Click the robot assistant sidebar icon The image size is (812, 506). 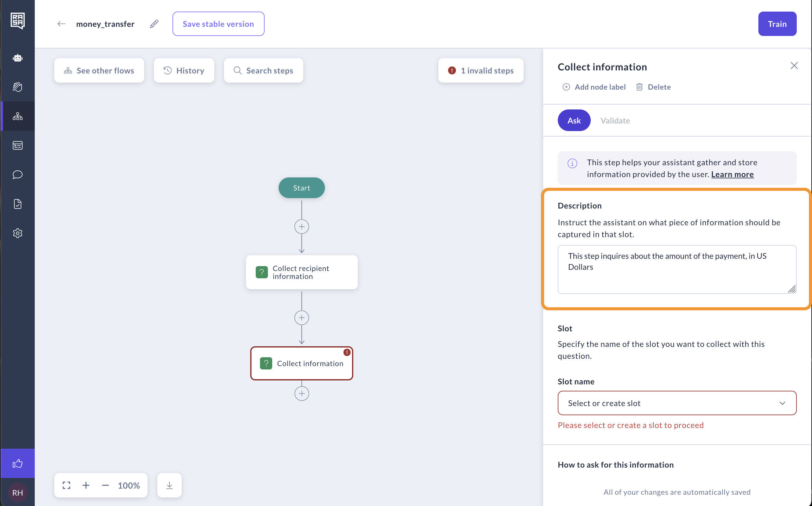coord(17,58)
